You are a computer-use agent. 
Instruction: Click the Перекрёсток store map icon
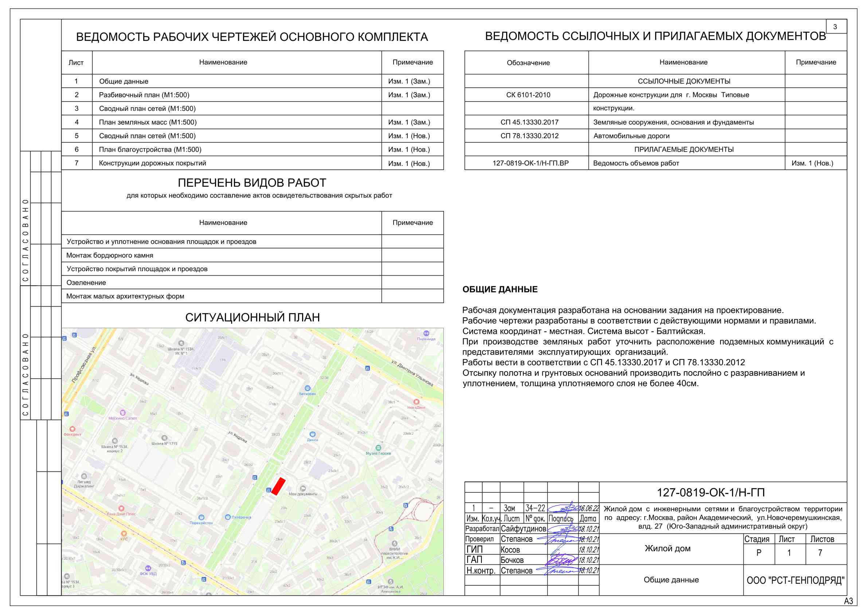[x=201, y=517]
